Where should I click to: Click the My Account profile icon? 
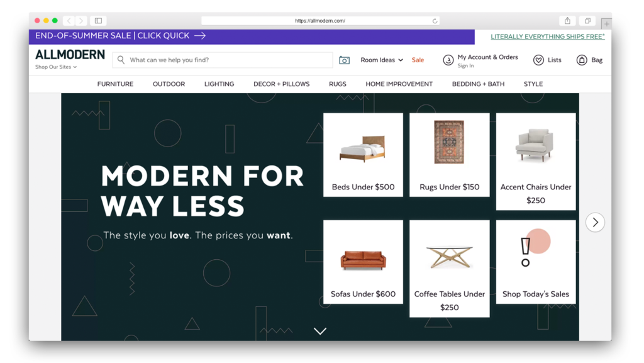click(x=448, y=60)
